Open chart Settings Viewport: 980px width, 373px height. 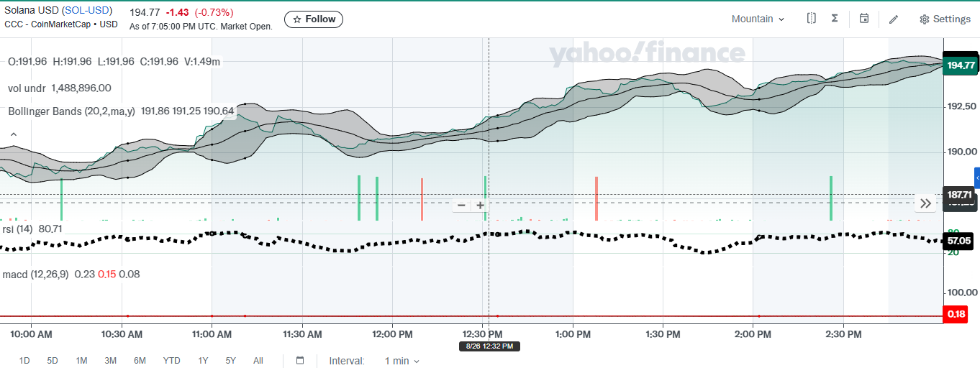tap(945, 19)
